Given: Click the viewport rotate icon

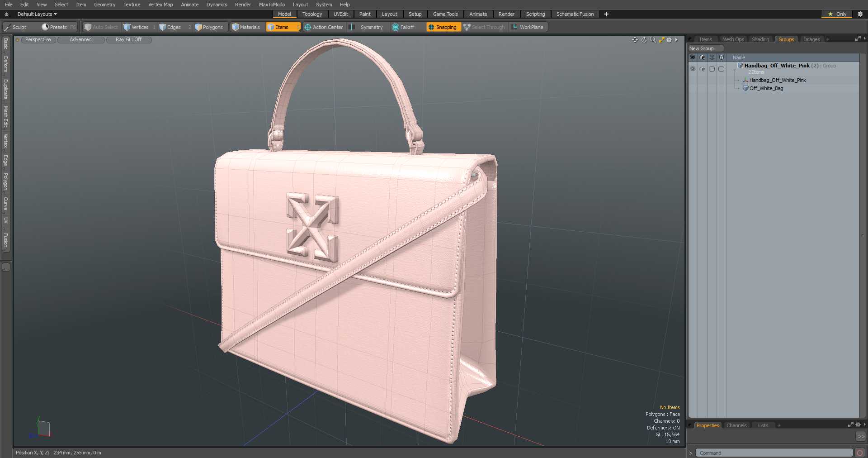Looking at the screenshot, I should (x=644, y=40).
